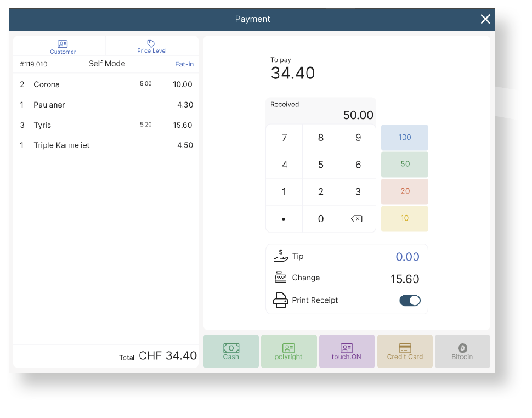Image resolution: width=532 pixels, height=418 pixels.
Task: Click the Self Mode label
Action: pos(107,64)
